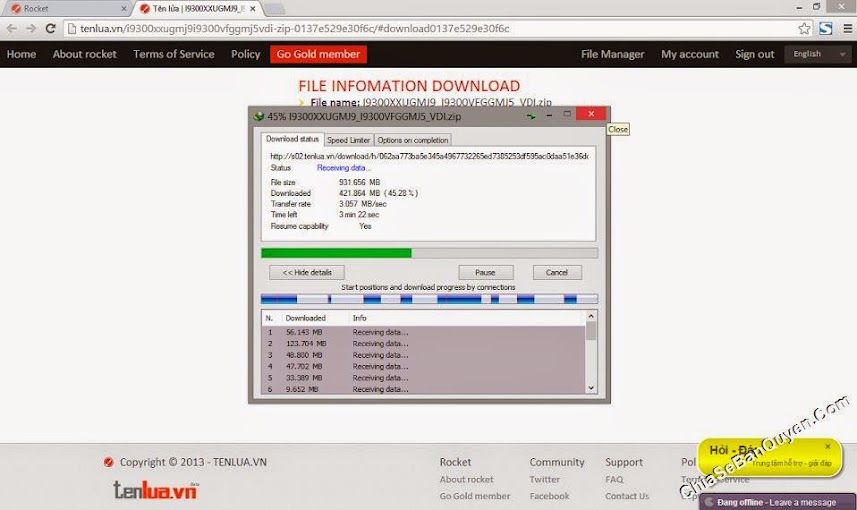
Task: Select connection row 5 with 33.389 MB
Action: coord(423,378)
